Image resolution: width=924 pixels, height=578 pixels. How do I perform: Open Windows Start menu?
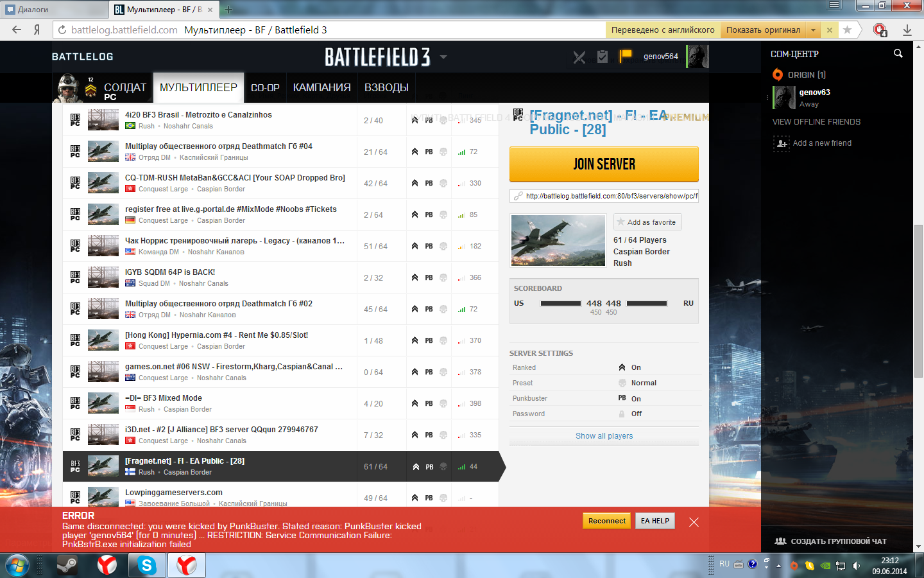tap(17, 565)
